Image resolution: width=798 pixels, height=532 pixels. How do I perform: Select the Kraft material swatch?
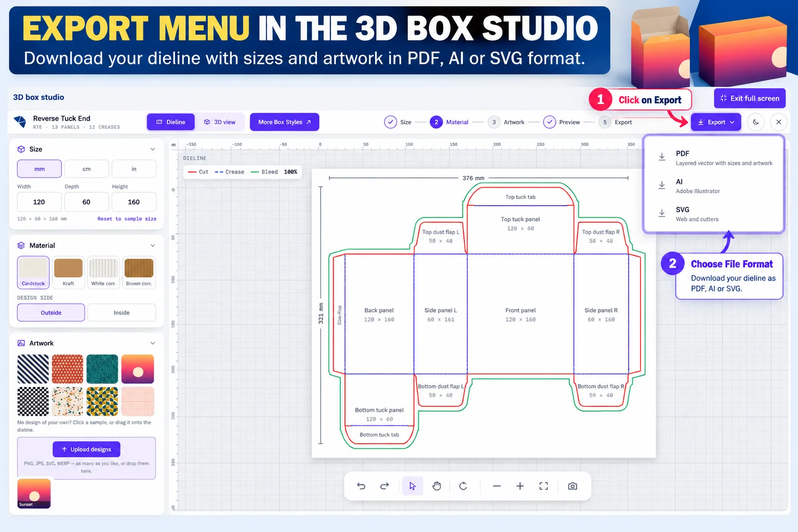point(69,272)
